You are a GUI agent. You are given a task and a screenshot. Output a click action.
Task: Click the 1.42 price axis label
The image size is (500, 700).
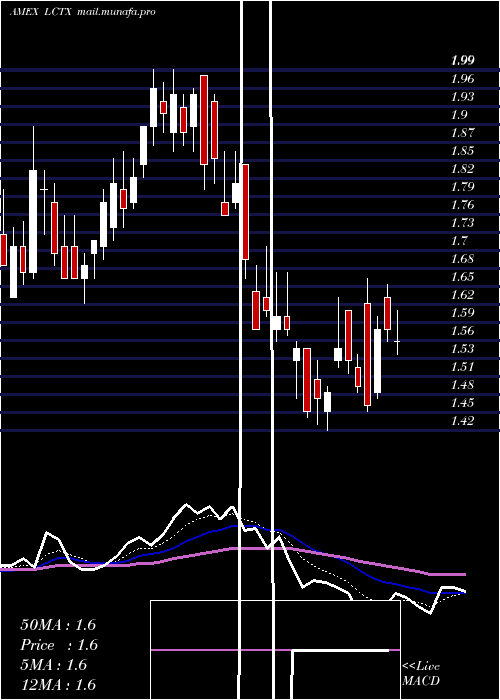point(462,421)
